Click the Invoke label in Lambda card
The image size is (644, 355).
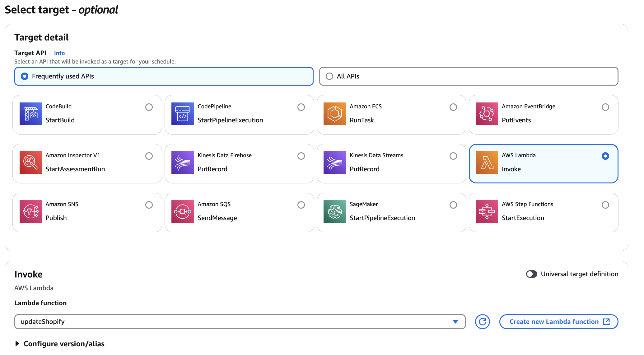(511, 169)
